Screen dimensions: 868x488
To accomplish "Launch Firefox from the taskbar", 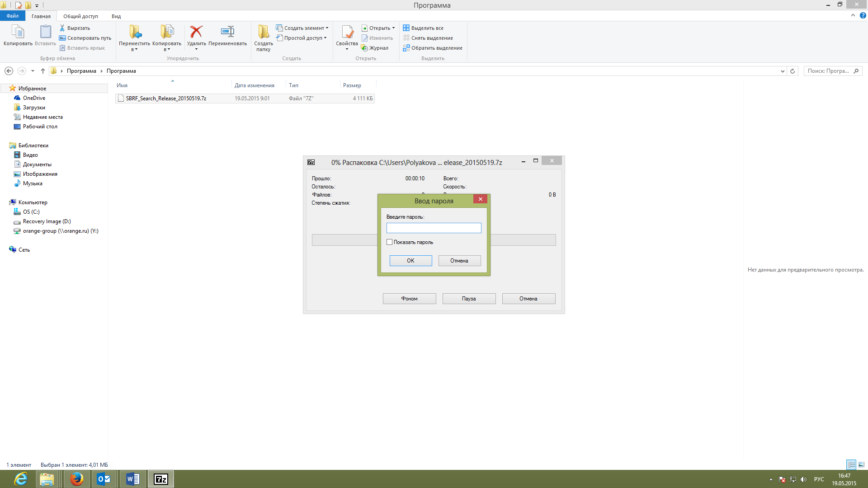I will [x=76, y=479].
